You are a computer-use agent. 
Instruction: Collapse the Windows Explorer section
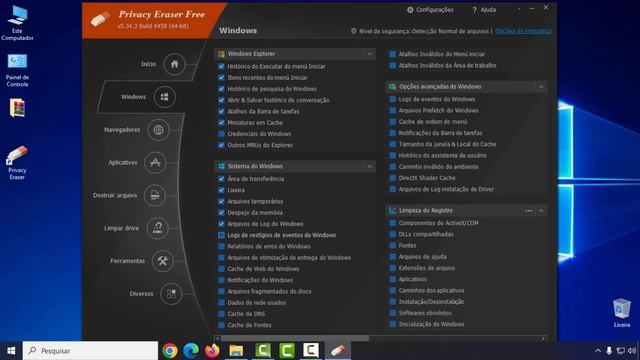point(370,54)
